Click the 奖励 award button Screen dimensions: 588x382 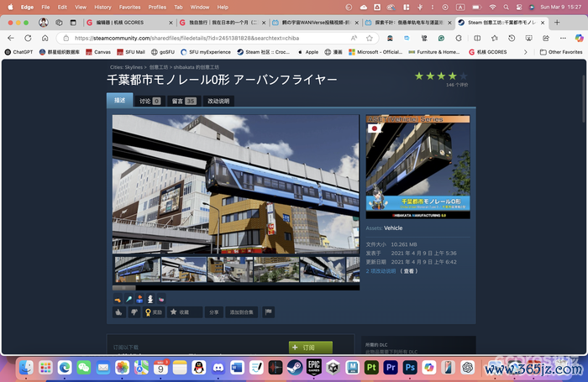[x=154, y=312]
